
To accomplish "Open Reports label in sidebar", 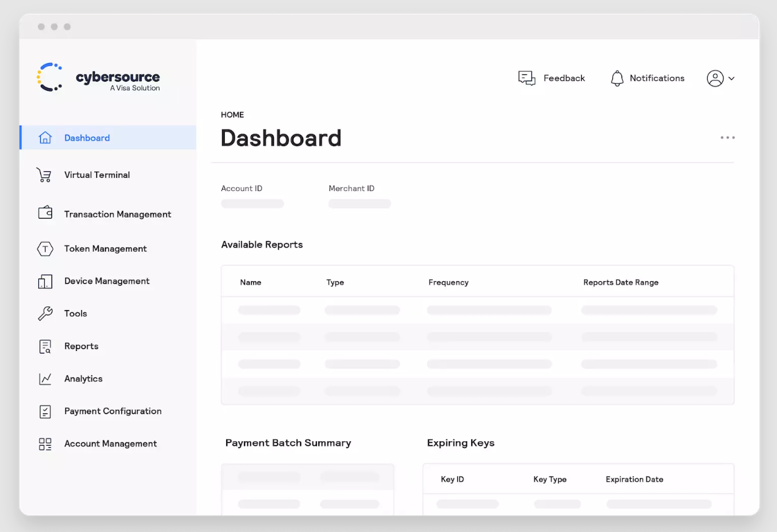I will [x=81, y=346].
